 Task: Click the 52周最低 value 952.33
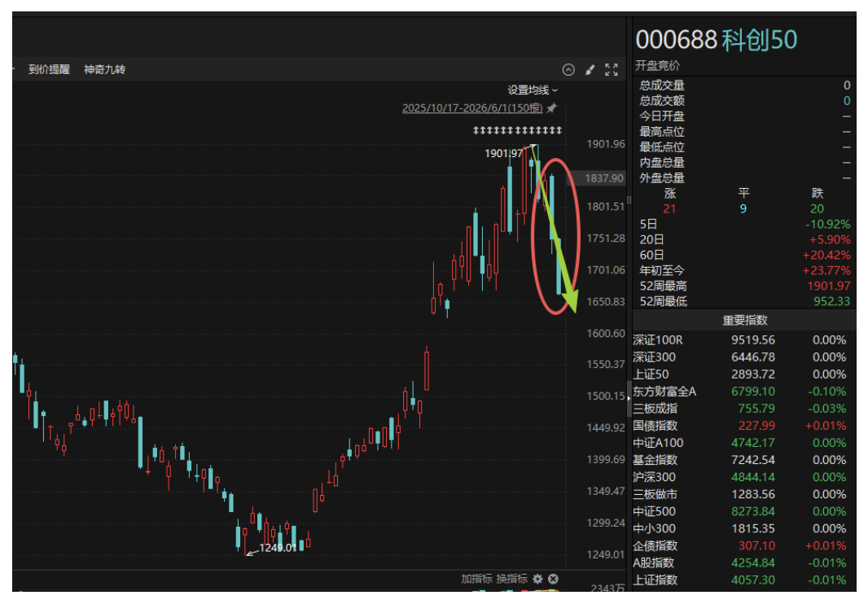831,302
